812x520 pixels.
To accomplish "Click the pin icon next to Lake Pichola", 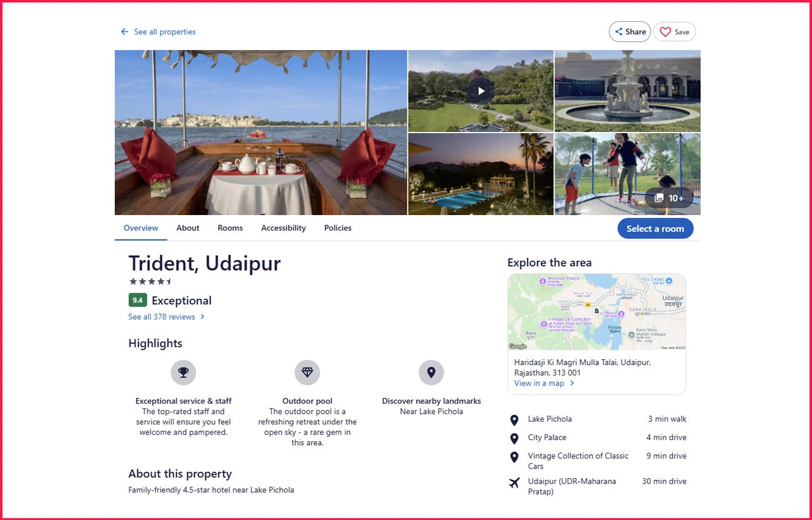I will click(x=514, y=420).
